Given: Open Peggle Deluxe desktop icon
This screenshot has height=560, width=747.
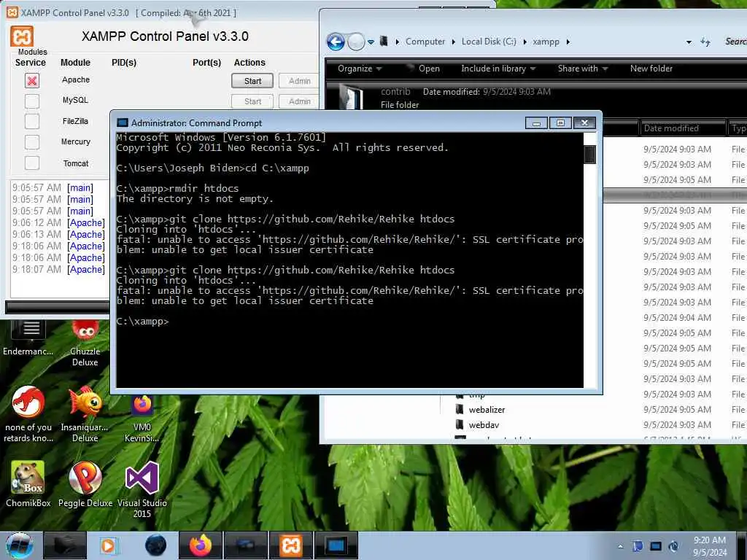Looking at the screenshot, I should 85,484.
